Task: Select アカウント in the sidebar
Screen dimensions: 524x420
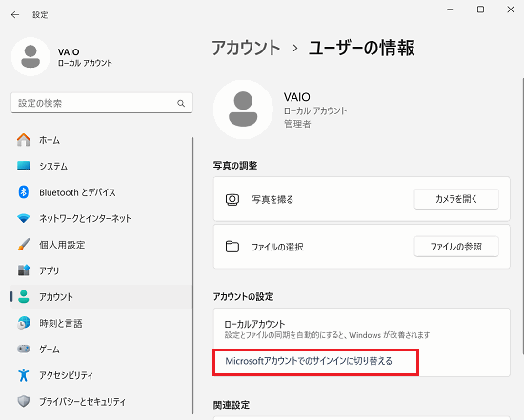Action: point(102,297)
